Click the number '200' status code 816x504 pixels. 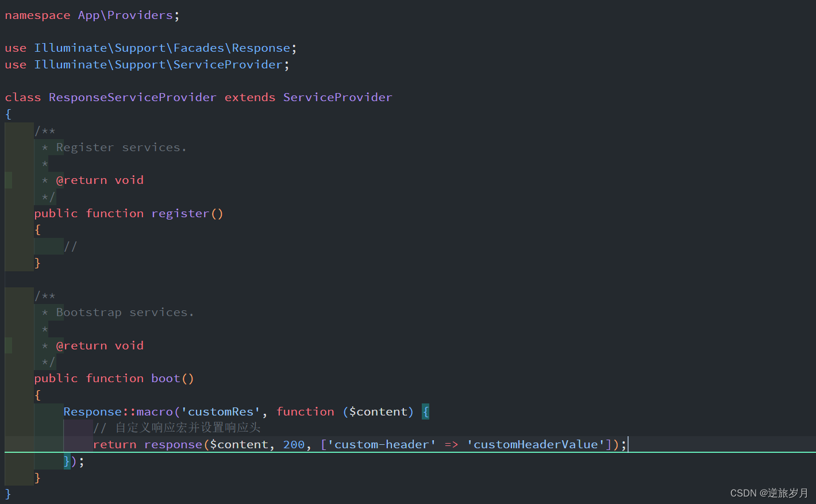point(294,445)
